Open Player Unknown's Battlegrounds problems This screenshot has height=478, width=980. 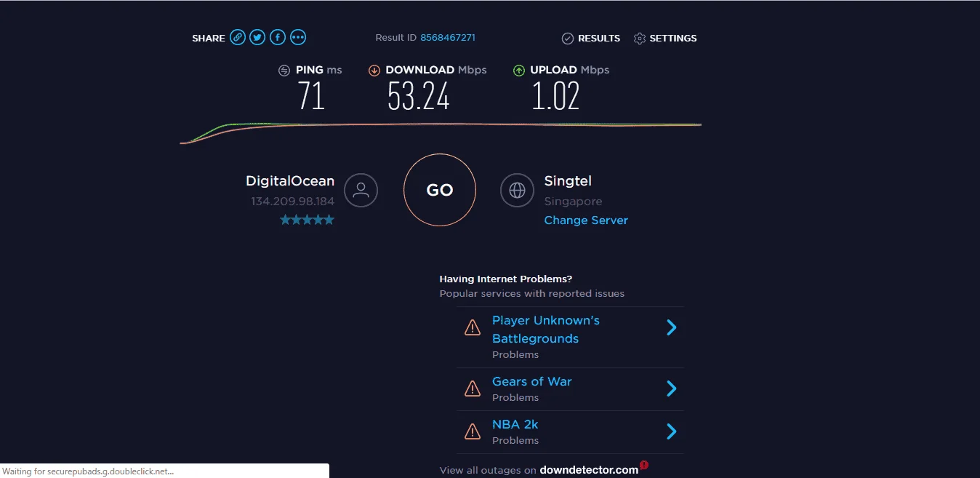546,329
